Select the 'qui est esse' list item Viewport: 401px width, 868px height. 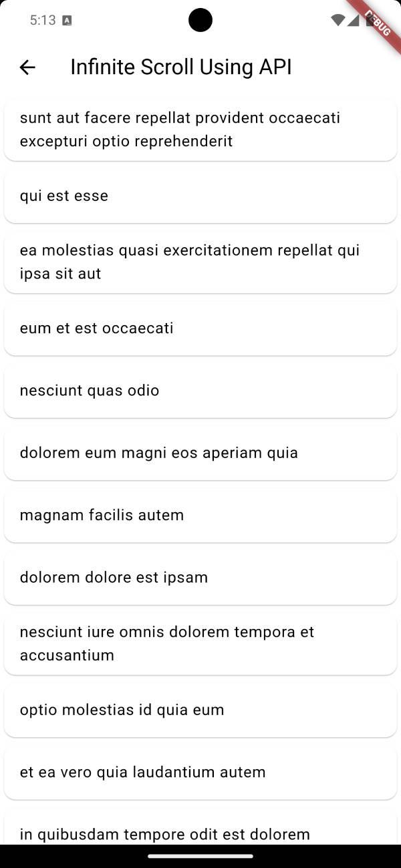tap(200, 195)
